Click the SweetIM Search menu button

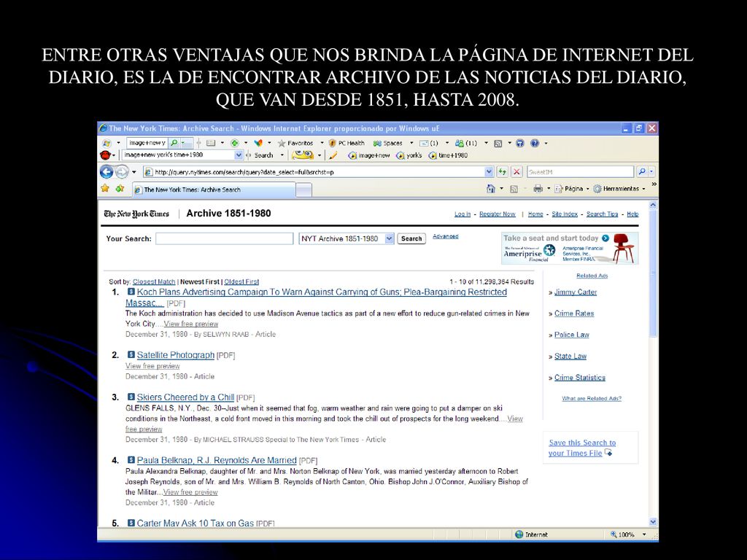(x=264, y=155)
